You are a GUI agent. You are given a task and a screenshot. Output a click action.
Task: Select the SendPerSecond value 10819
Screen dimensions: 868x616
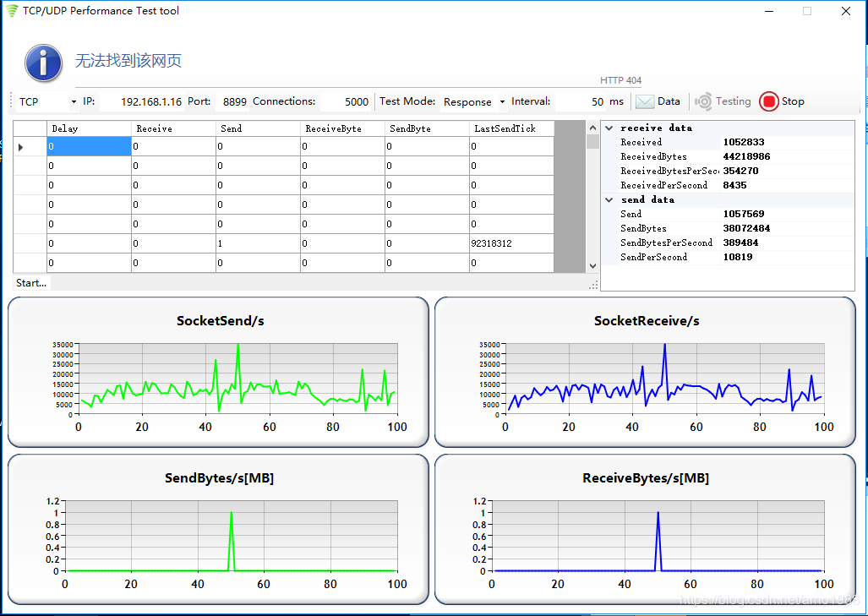coord(737,258)
